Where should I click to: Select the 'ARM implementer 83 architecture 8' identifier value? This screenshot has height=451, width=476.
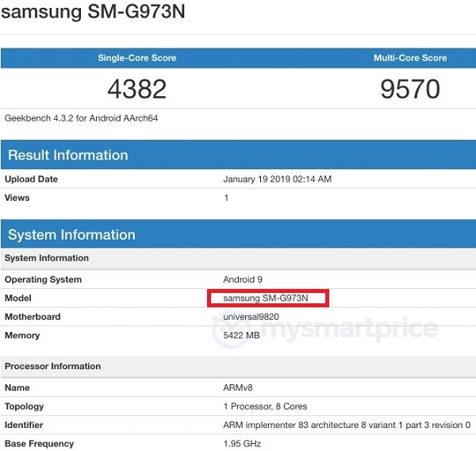coord(347,425)
